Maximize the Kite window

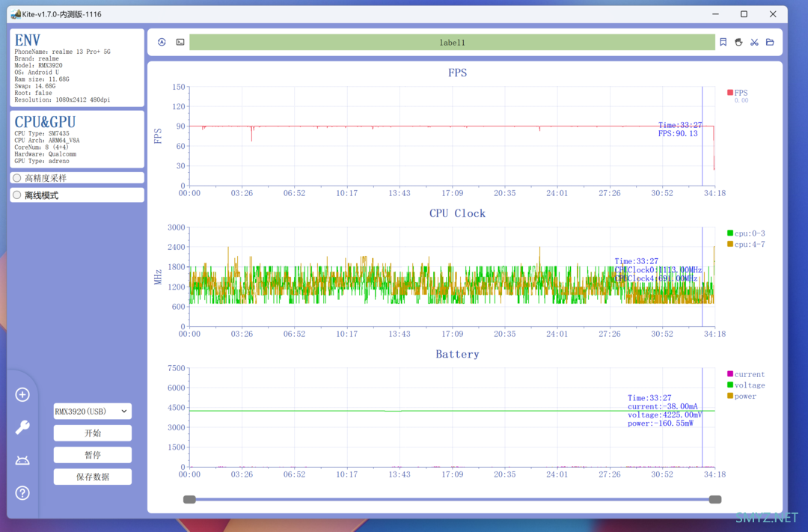click(x=744, y=14)
